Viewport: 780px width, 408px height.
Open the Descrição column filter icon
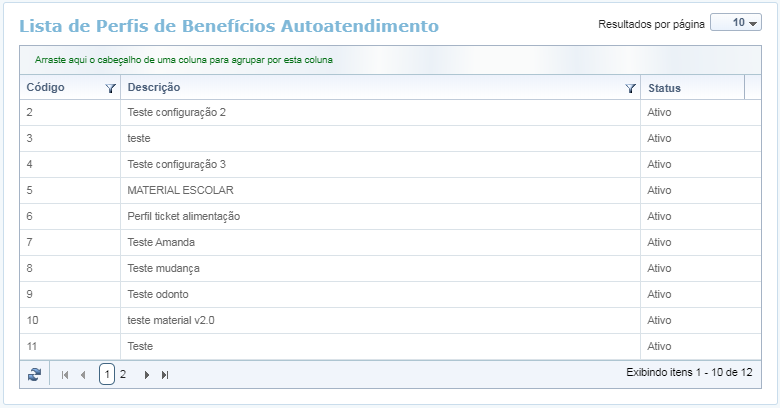pyautogui.click(x=630, y=88)
